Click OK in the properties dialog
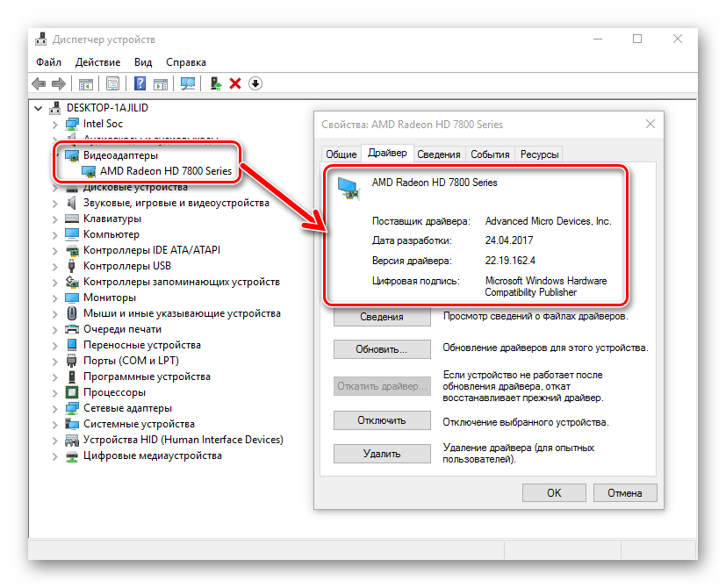Viewport: 726px width, 588px height. 554,493
